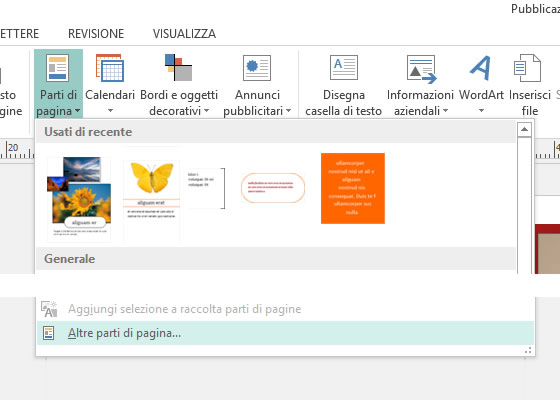Select the Bordi e oggetti decorativi icon

pos(179,68)
